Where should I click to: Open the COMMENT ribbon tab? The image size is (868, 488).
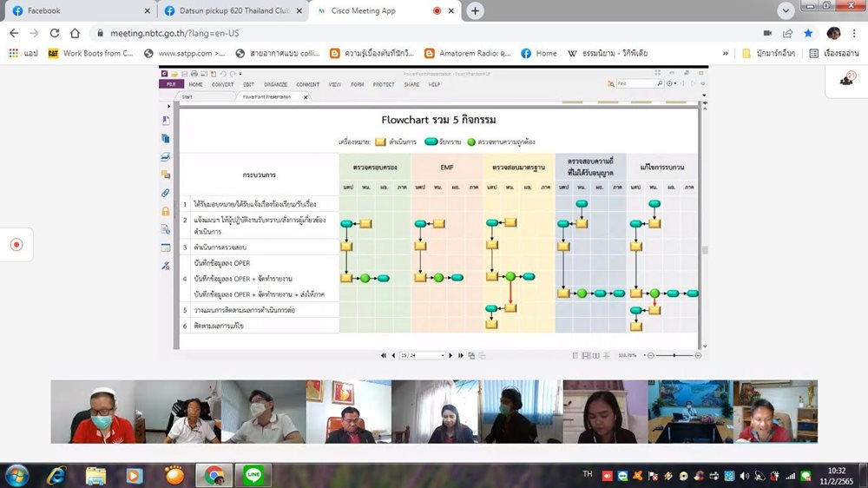(x=308, y=85)
